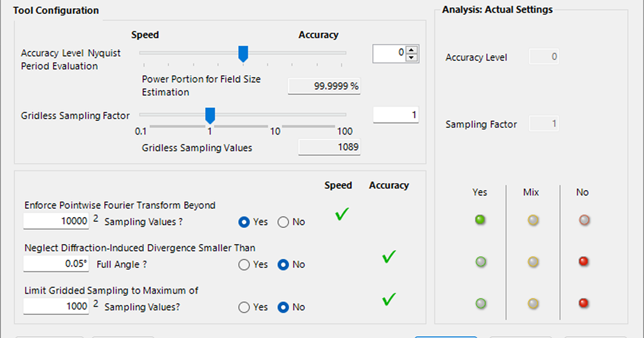
Task: Click Mix indicator in Pointwise Fourier row
Action: 533,220
